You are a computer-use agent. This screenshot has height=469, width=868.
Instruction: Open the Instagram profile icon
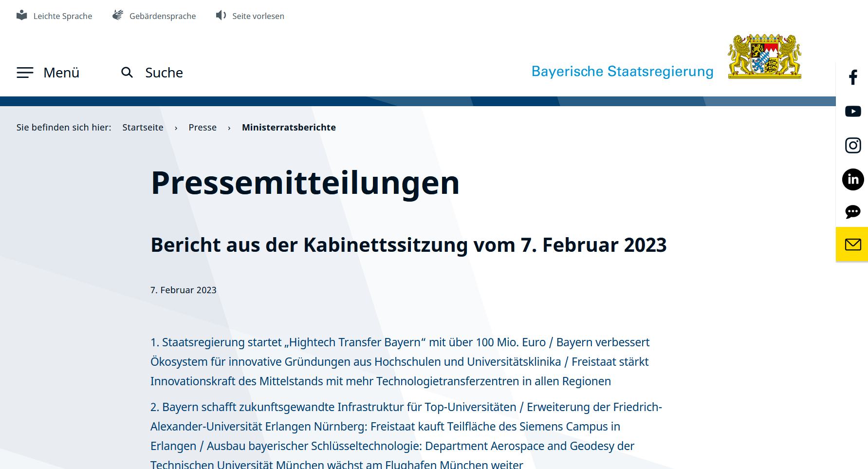(852, 145)
